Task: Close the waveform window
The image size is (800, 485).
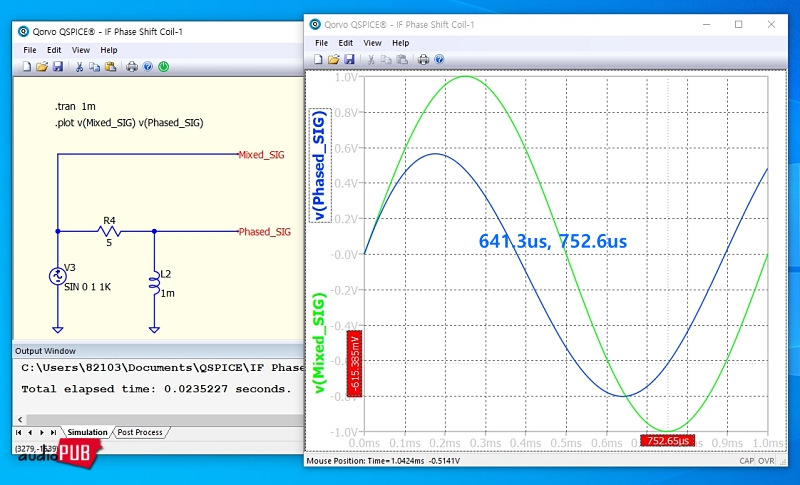Action: (x=771, y=24)
